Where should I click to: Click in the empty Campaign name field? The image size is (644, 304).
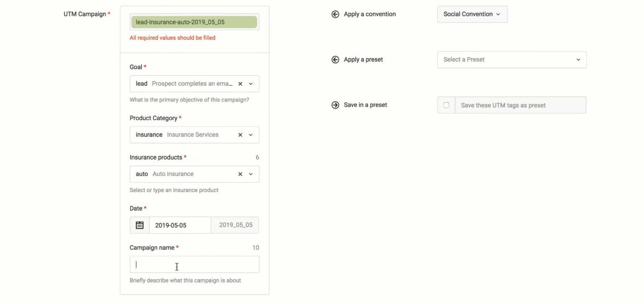(x=194, y=264)
